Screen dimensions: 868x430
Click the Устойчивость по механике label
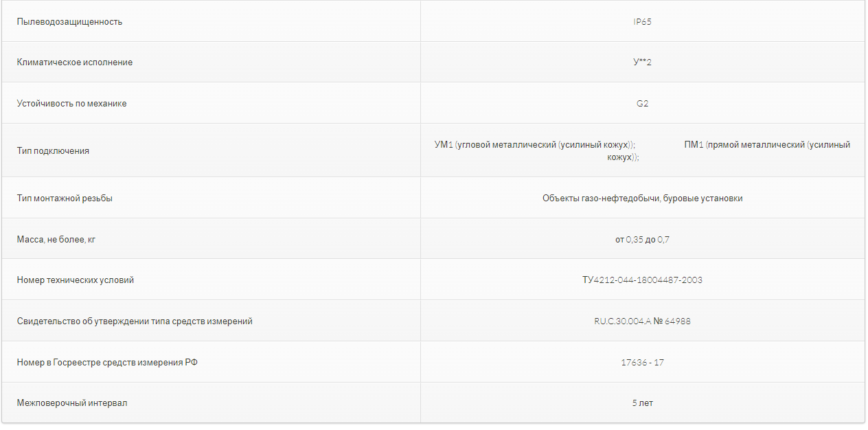72,104
